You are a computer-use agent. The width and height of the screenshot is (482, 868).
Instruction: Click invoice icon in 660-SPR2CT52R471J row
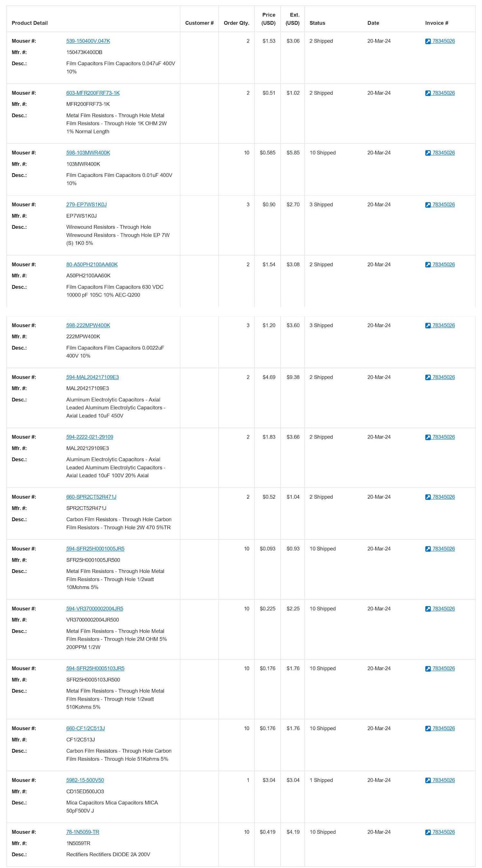428,497
